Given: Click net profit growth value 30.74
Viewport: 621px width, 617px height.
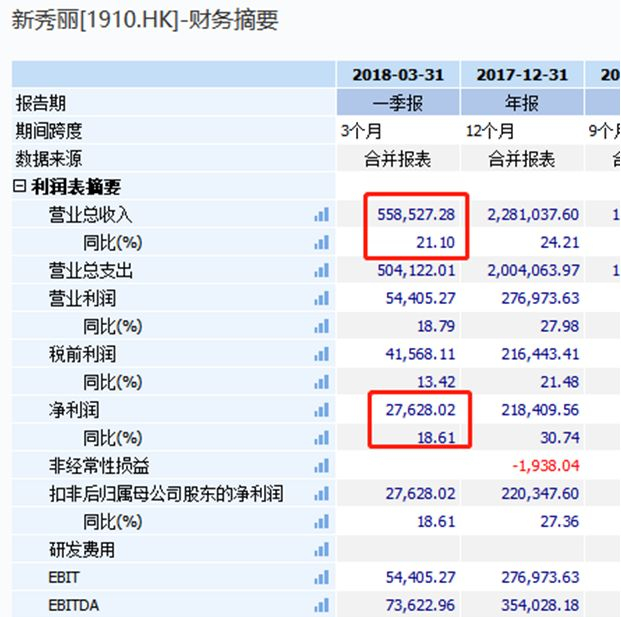Looking at the screenshot, I should point(560,438).
